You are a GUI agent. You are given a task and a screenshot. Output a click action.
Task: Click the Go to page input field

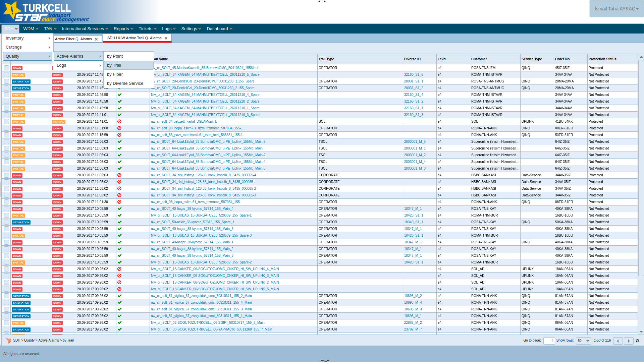[549, 341]
